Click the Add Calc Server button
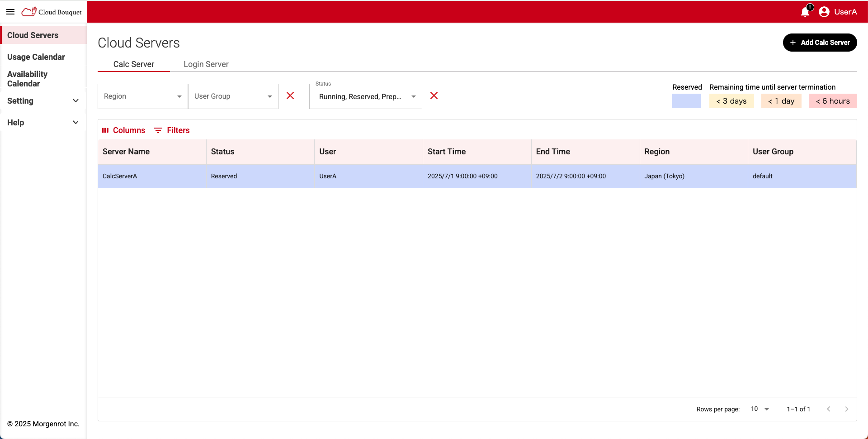 pos(820,43)
